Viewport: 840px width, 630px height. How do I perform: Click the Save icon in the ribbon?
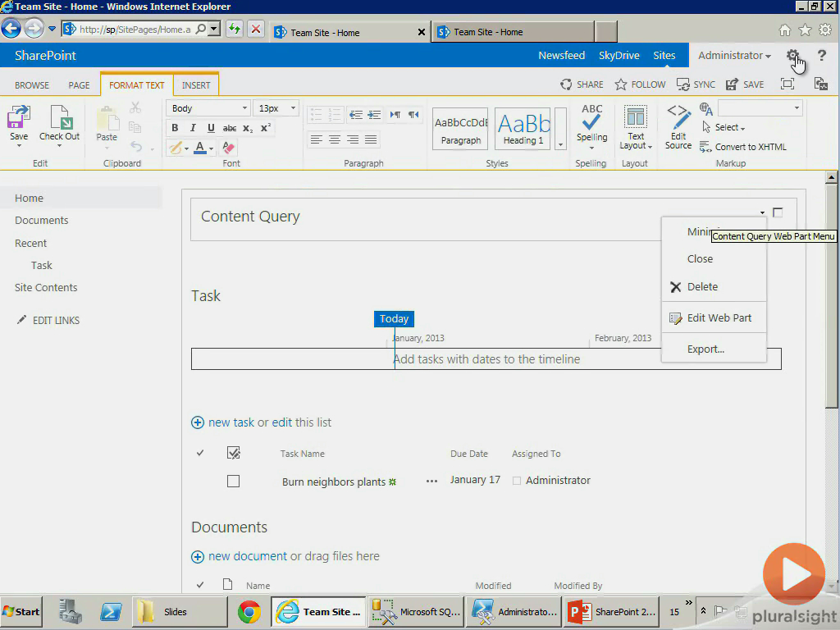coord(18,117)
